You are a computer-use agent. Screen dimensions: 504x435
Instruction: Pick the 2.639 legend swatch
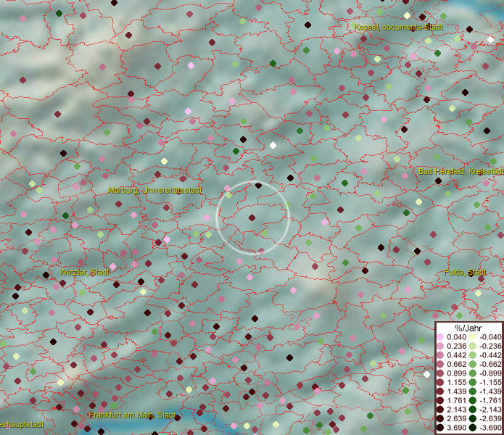[440, 418]
